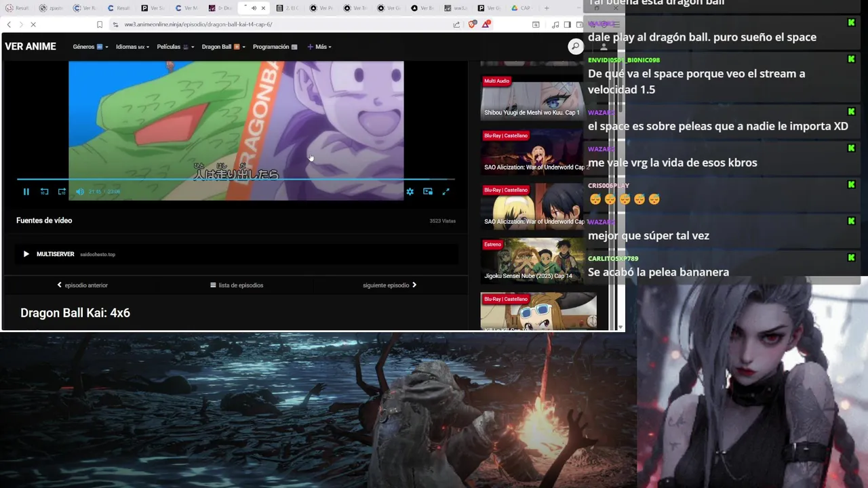Click the Multi Audio badge
868x488 pixels.
pos(496,81)
